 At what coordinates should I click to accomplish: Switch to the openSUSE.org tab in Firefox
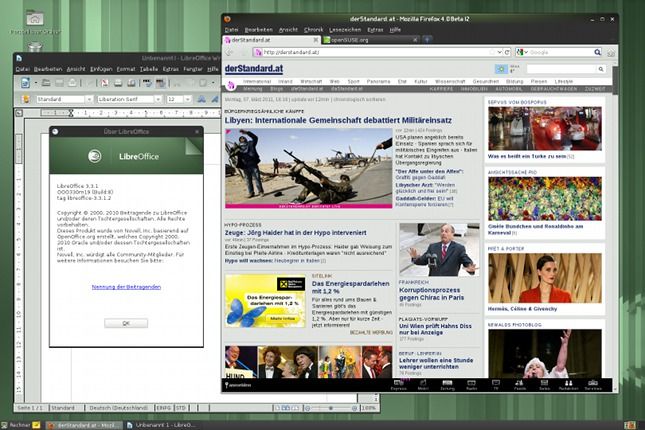tap(371, 40)
